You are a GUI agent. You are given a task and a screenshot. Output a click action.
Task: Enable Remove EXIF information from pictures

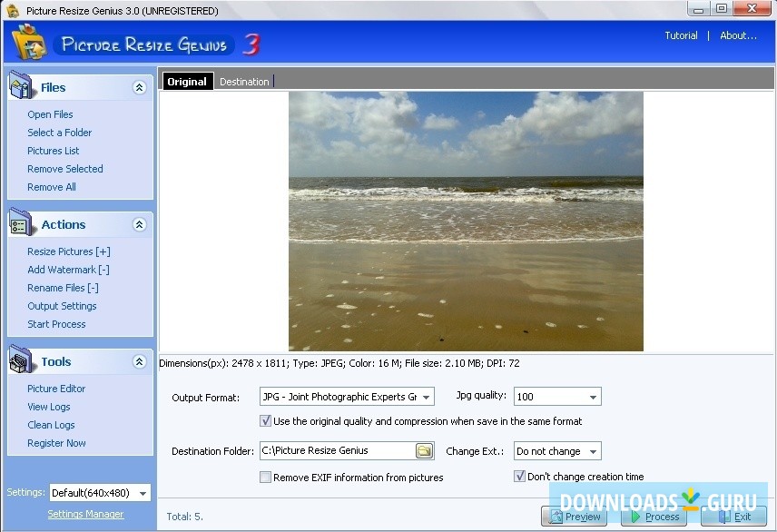265,477
